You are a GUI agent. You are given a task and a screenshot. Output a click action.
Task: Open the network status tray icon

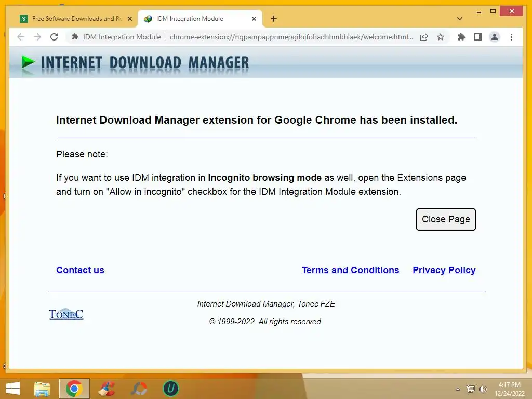pyautogui.click(x=471, y=389)
